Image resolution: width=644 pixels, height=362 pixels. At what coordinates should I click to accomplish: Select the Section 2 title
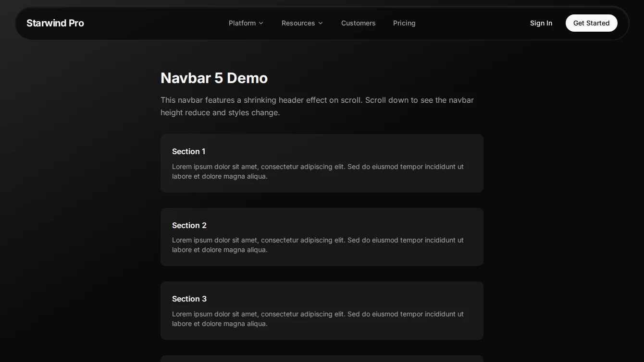189,225
